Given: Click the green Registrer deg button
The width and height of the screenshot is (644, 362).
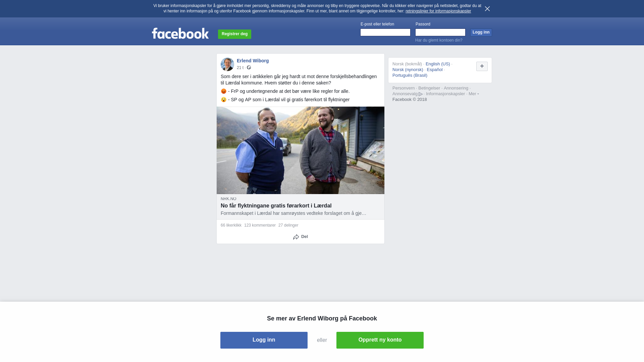Looking at the screenshot, I should coord(234,34).
